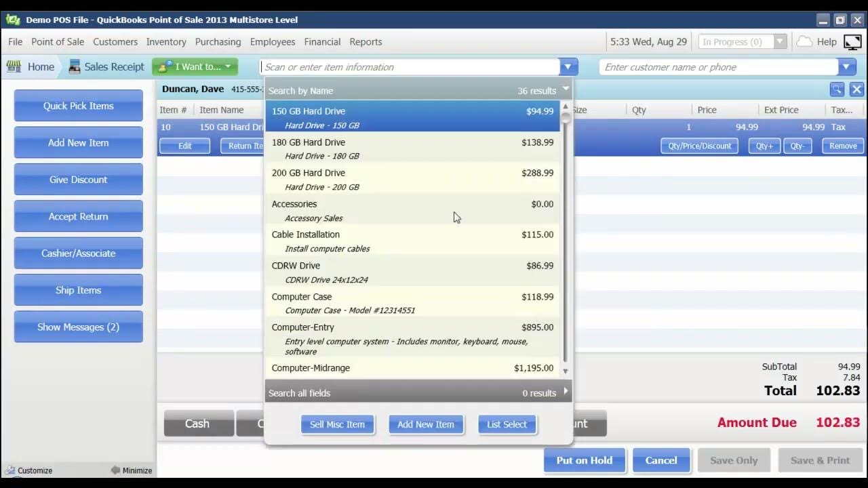The height and width of the screenshot is (488, 868).
Task: Select 150 GB Hard Drive result
Action: [412, 117]
